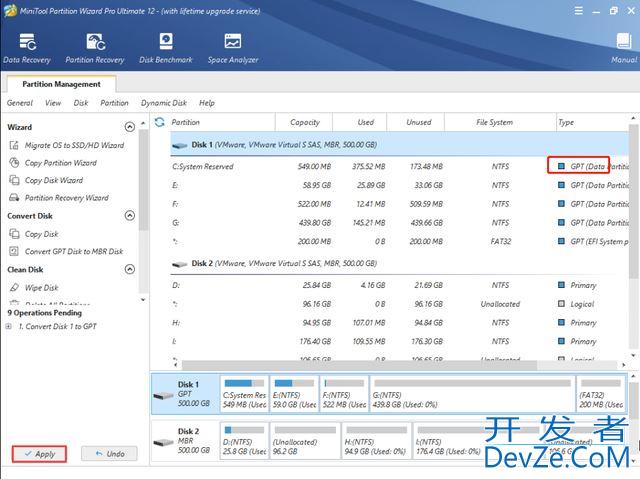640x479 pixels.
Task: Open the Space Analyzer tool
Action: (x=233, y=49)
